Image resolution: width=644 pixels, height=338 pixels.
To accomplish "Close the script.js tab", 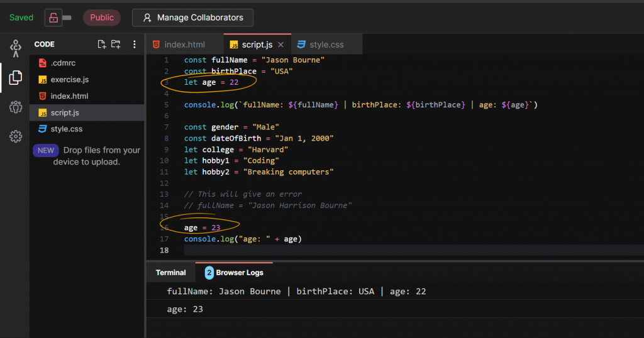I will click(281, 45).
